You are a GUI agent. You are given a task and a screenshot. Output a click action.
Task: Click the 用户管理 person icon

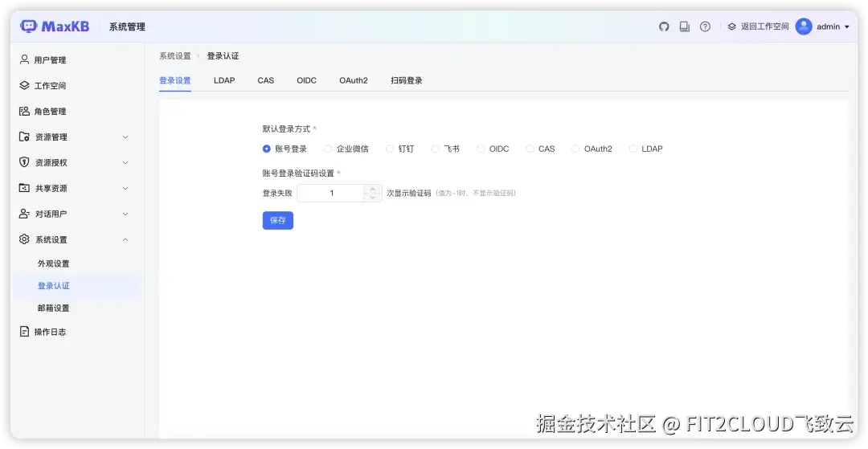[x=24, y=59]
